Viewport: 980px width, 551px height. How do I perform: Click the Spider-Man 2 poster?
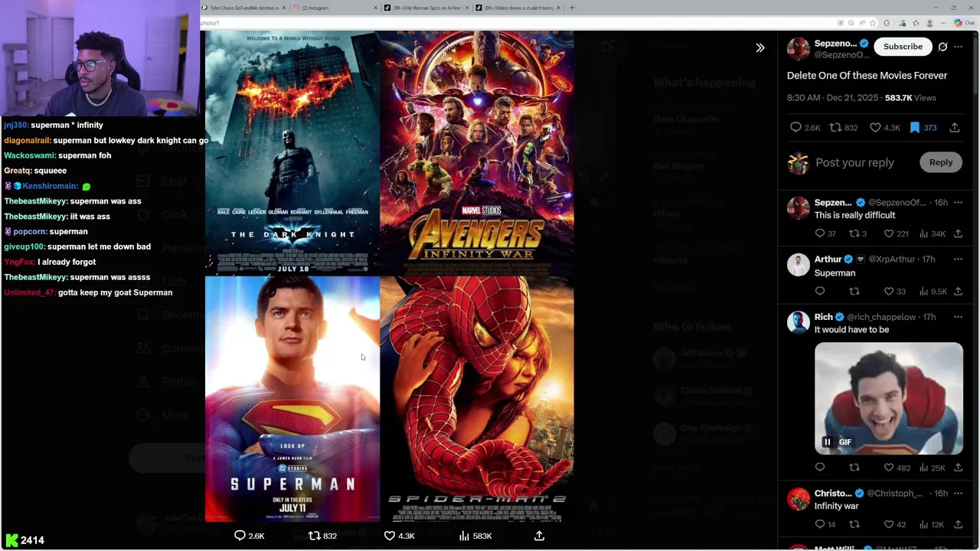tap(477, 399)
